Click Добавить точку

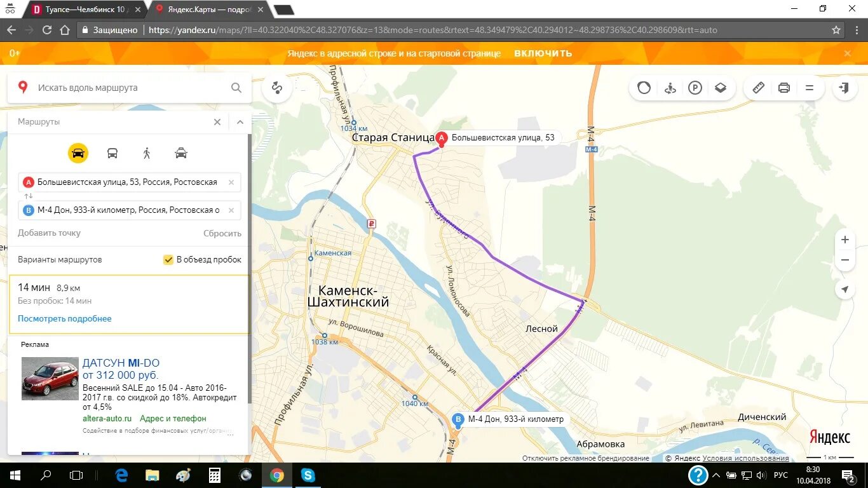tap(49, 233)
